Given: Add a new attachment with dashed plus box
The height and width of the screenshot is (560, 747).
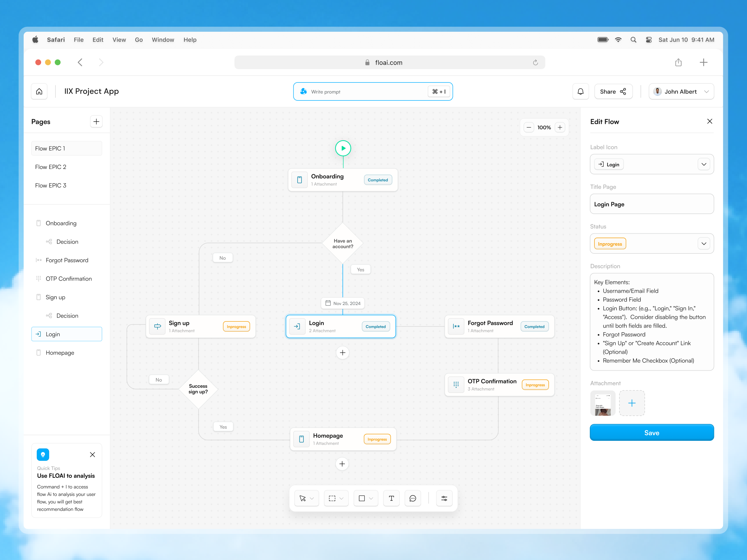Looking at the screenshot, I should [632, 403].
